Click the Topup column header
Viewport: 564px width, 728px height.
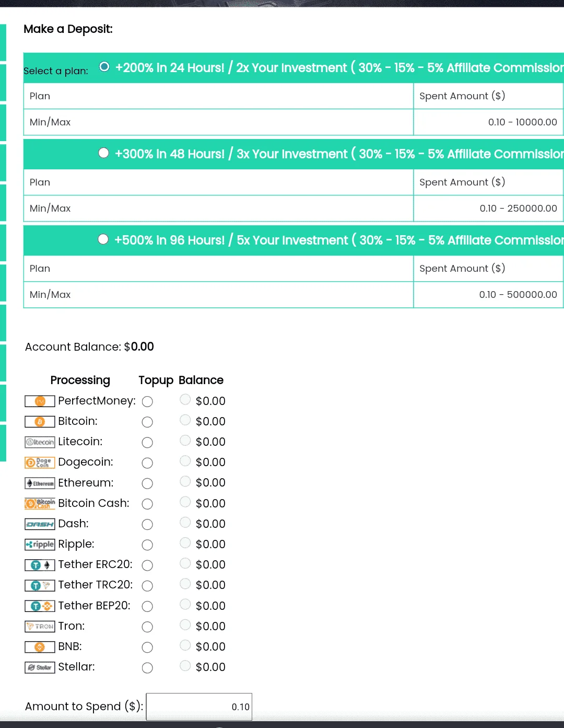(x=156, y=380)
